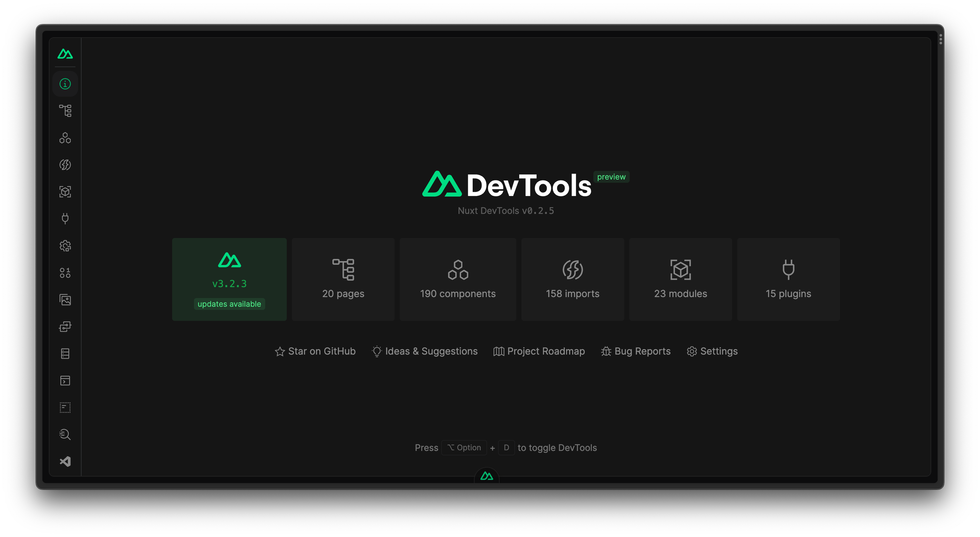Select the Settings gear icon sidebar

66,245
